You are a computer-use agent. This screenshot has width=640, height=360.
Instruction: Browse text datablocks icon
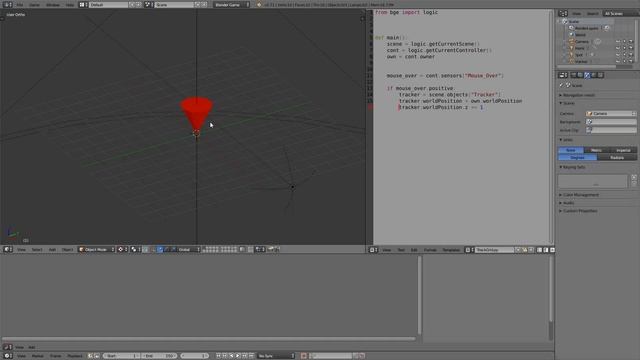coord(469,250)
